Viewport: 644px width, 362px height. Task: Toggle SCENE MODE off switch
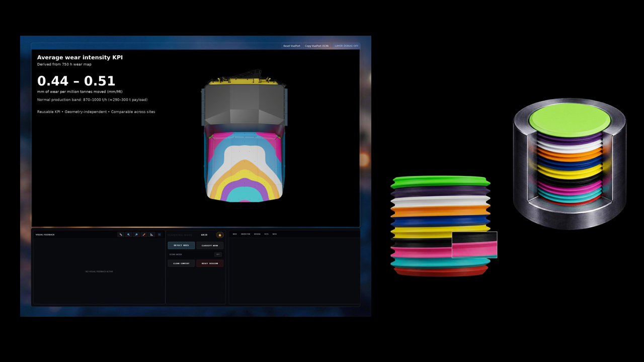click(218, 254)
